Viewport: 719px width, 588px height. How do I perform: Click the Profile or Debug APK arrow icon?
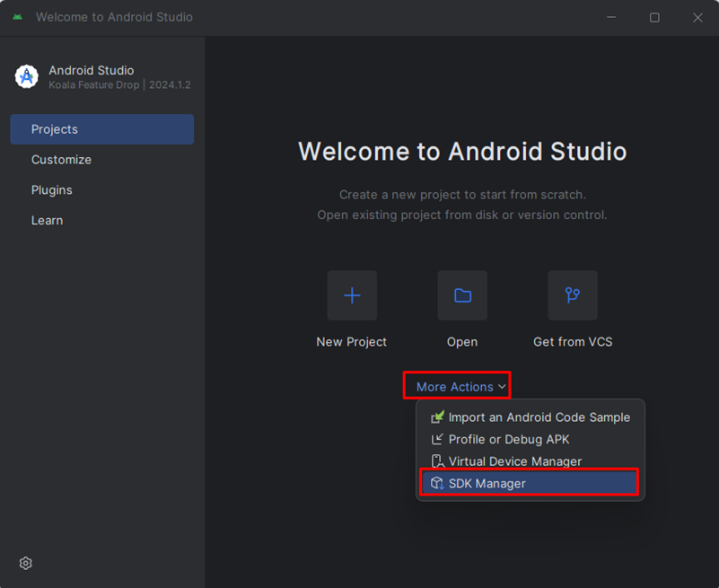pos(437,439)
